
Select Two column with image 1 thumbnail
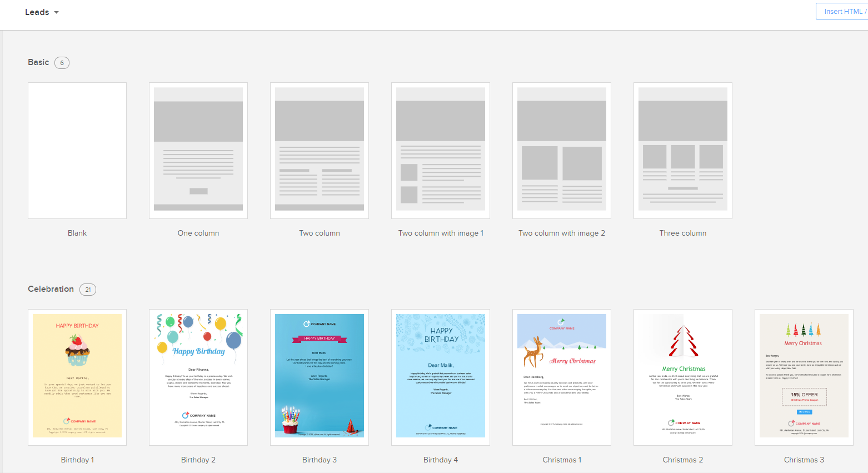pyautogui.click(x=441, y=151)
